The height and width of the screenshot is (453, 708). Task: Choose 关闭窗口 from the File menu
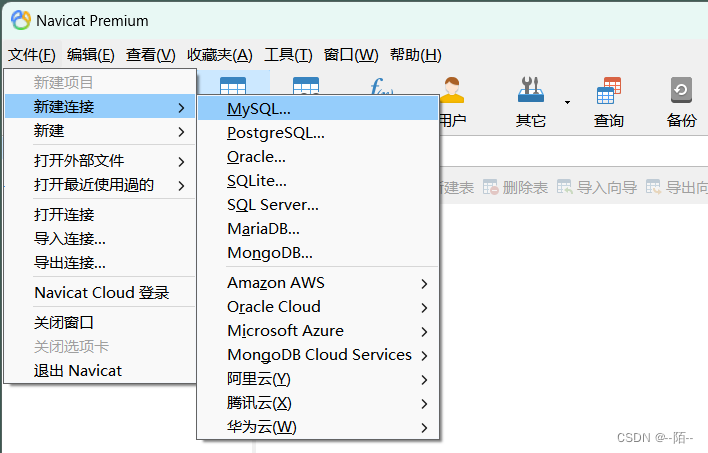[100, 322]
